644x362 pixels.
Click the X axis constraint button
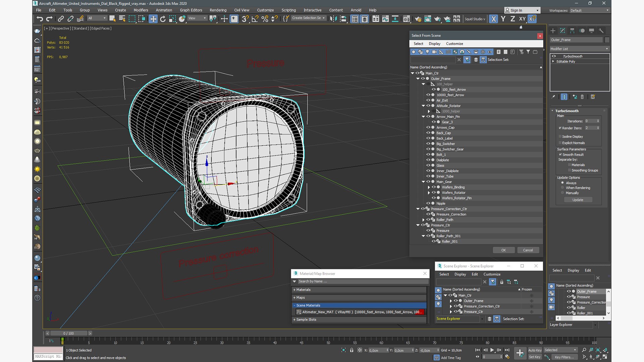[x=493, y=19]
